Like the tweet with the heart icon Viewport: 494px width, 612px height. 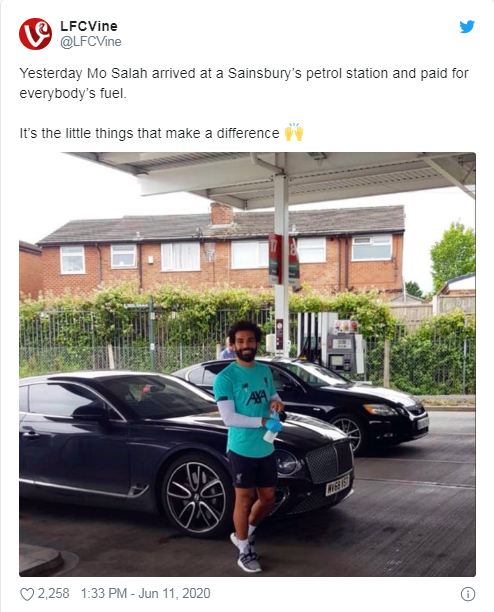(27, 594)
